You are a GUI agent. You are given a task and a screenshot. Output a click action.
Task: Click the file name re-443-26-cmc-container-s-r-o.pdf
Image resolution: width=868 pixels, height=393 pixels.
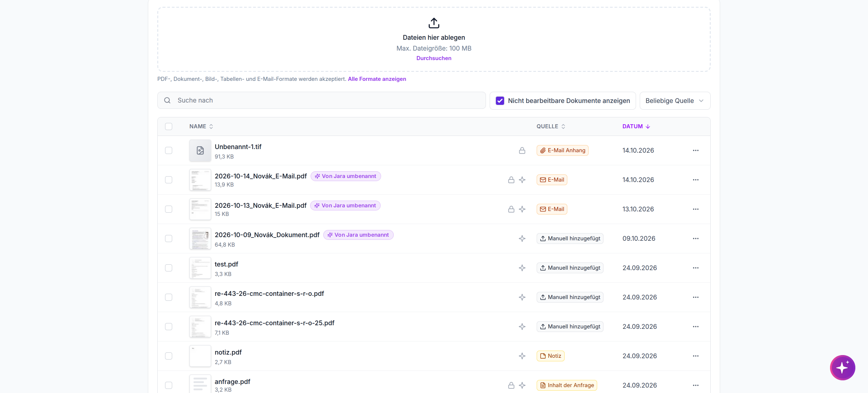point(269,294)
